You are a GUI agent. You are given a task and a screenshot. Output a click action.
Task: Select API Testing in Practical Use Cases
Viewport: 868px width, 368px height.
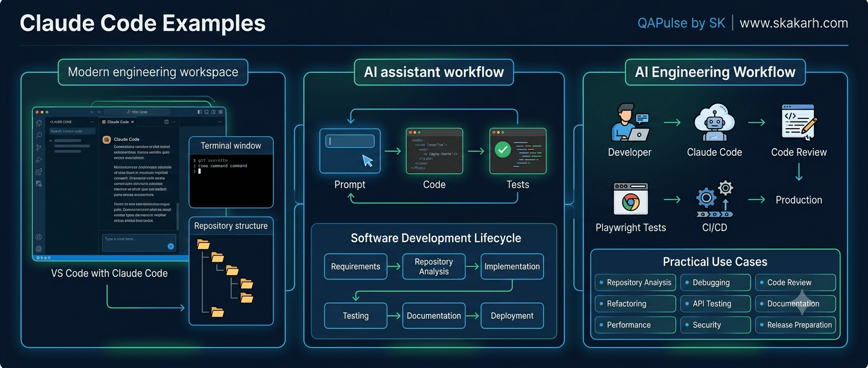pyautogui.click(x=716, y=304)
